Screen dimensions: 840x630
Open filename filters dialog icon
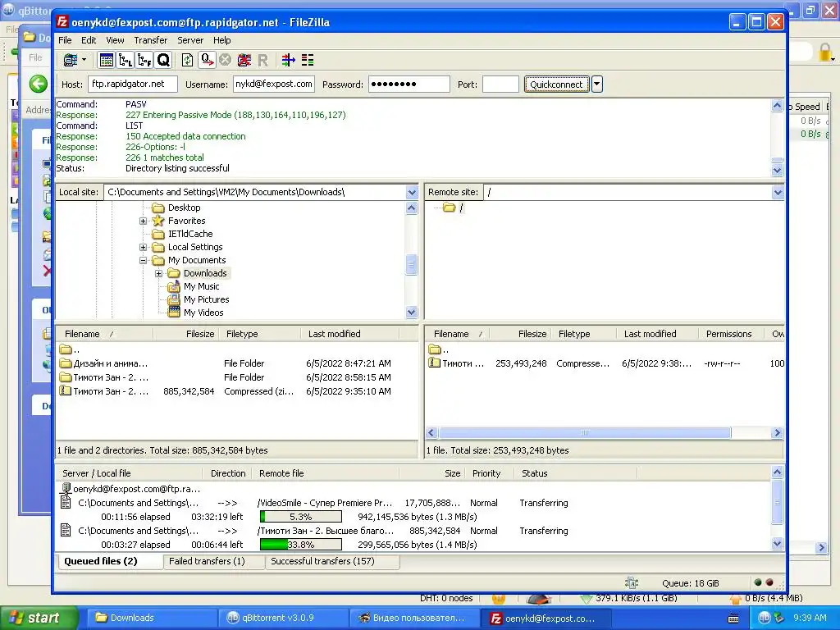point(288,60)
